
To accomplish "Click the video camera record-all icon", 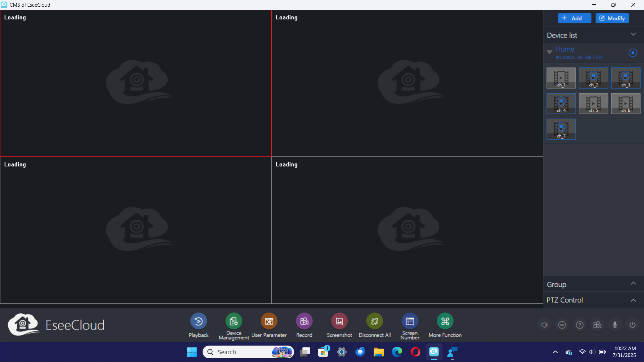I will tap(597, 325).
